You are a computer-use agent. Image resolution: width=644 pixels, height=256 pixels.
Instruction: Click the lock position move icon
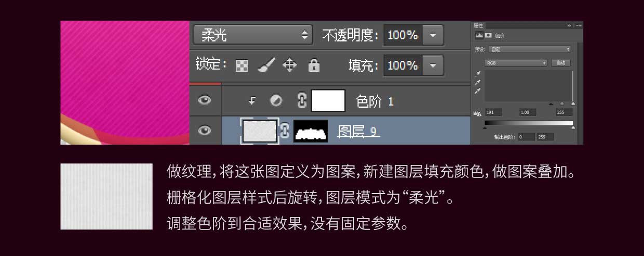pyautogui.click(x=289, y=65)
